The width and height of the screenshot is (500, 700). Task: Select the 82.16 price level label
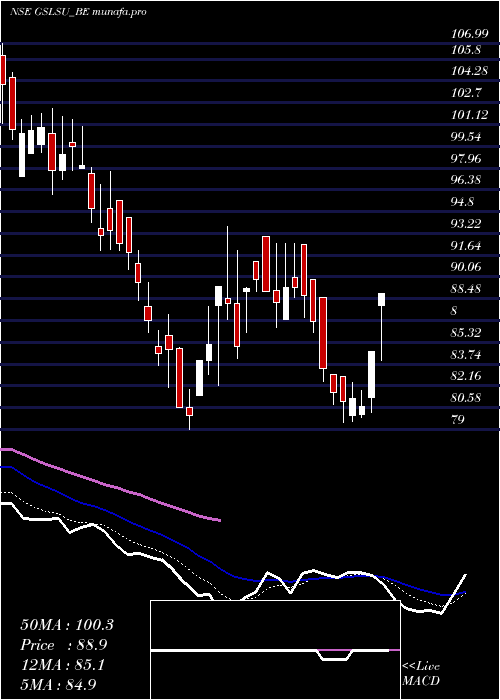click(466, 376)
